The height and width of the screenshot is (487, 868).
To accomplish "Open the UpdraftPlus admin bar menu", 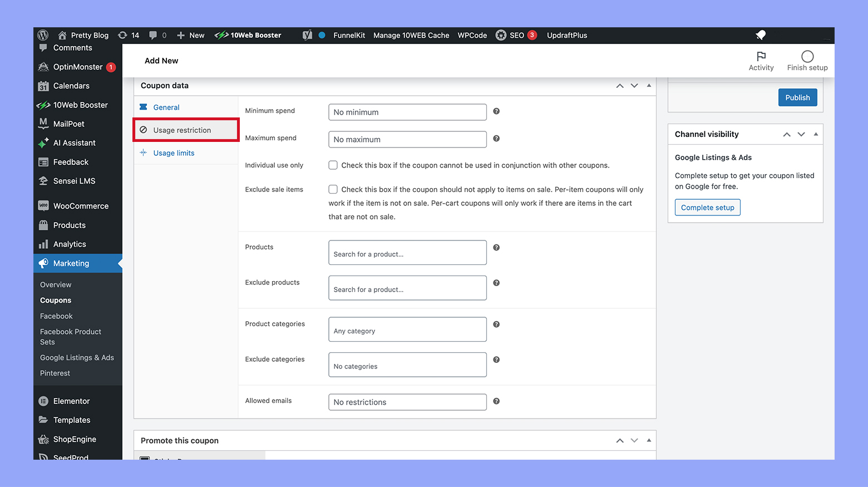I will (x=567, y=35).
